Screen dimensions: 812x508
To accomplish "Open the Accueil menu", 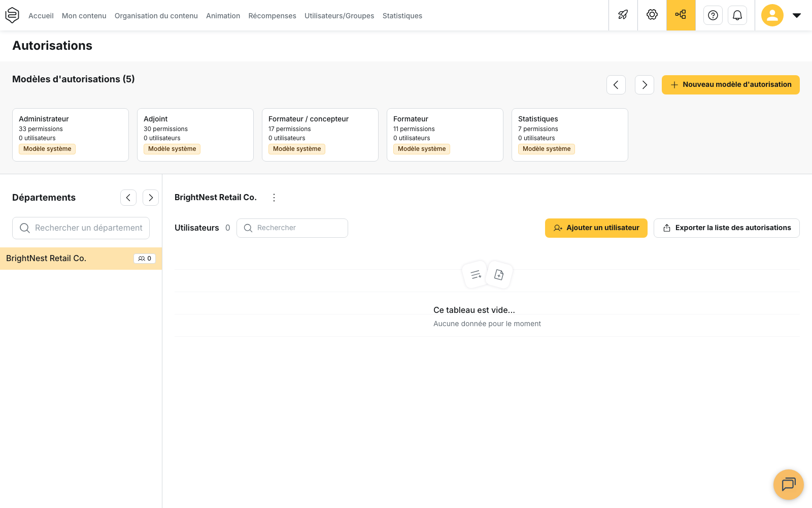I will pyautogui.click(x=41, y=16).
